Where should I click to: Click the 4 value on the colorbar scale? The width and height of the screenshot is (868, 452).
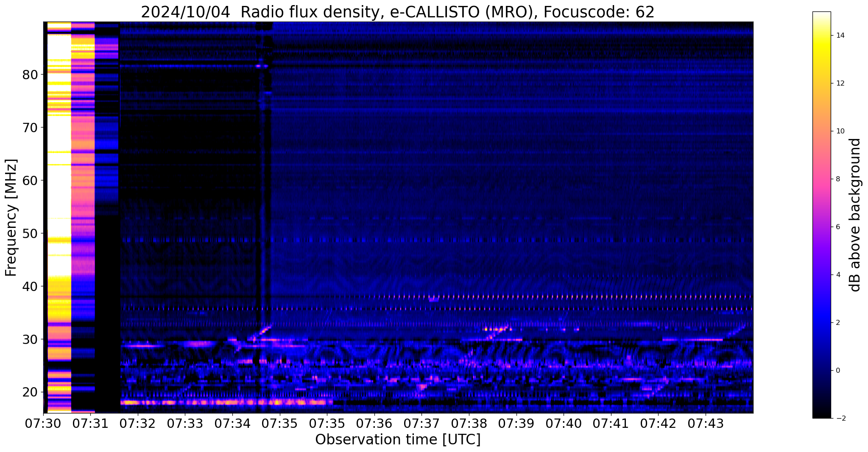[x=838, y=275]
